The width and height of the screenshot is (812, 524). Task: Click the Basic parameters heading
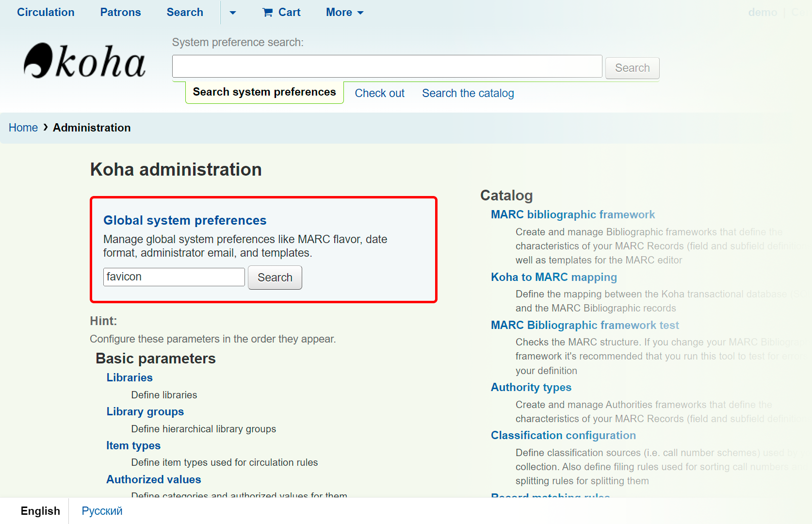click(x=155, y=359)
